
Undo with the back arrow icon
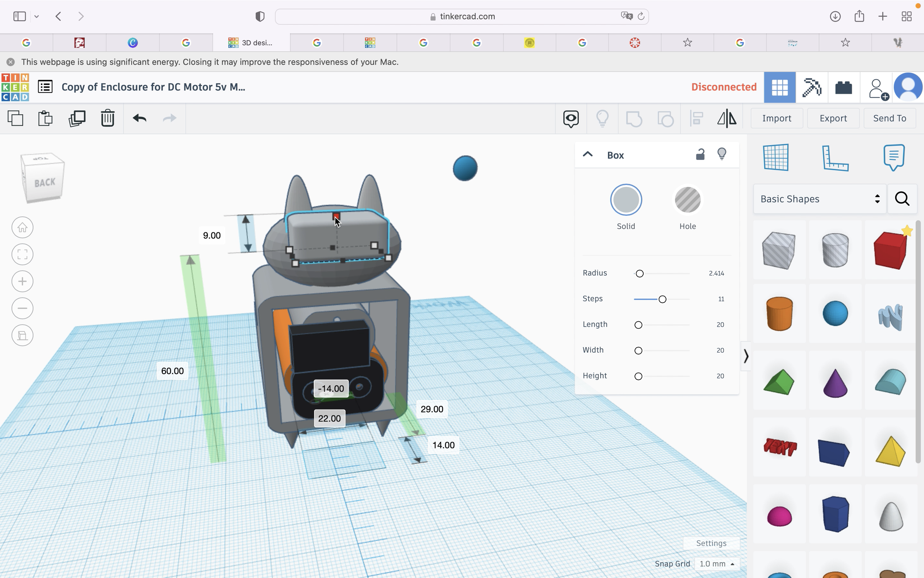point(139,118)
